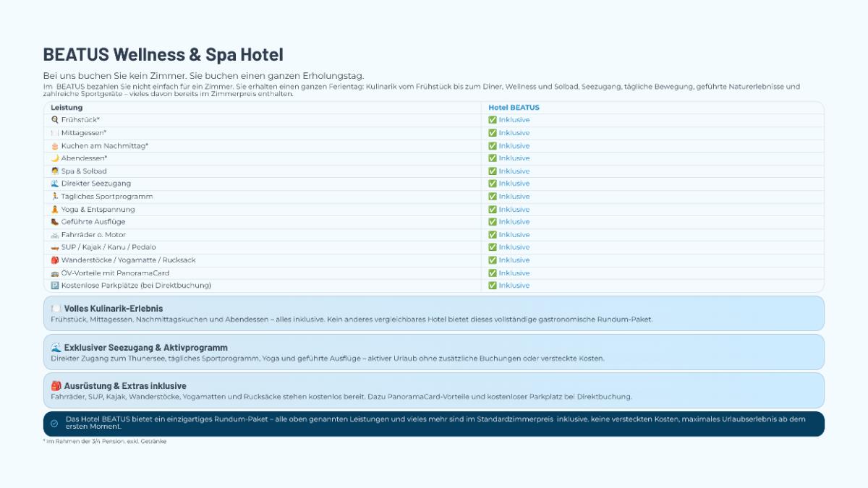
Task: Click the Abendessen* label
Action: pos(84,158)
